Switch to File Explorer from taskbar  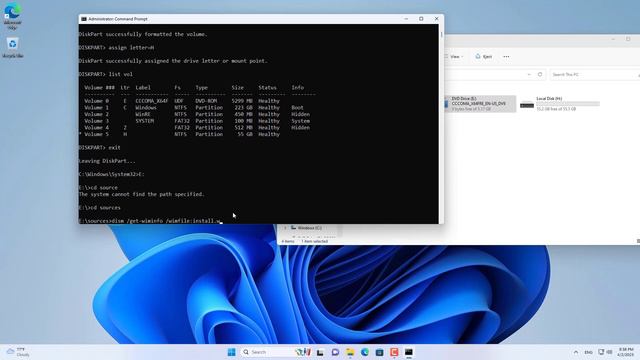(x=350, y=352)
